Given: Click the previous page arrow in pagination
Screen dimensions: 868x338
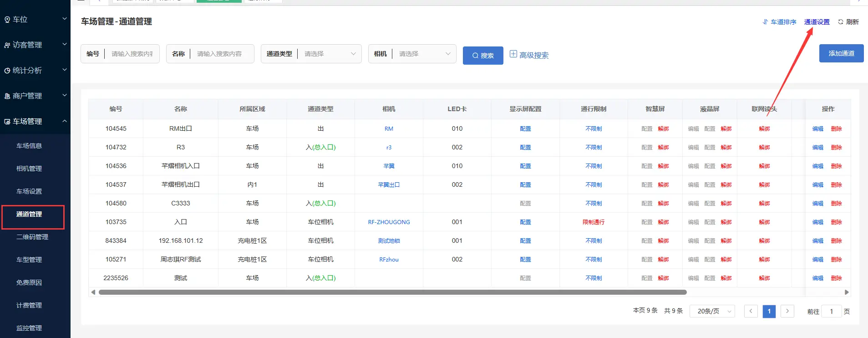Looking at the screenshot, I should click(751, 311).
